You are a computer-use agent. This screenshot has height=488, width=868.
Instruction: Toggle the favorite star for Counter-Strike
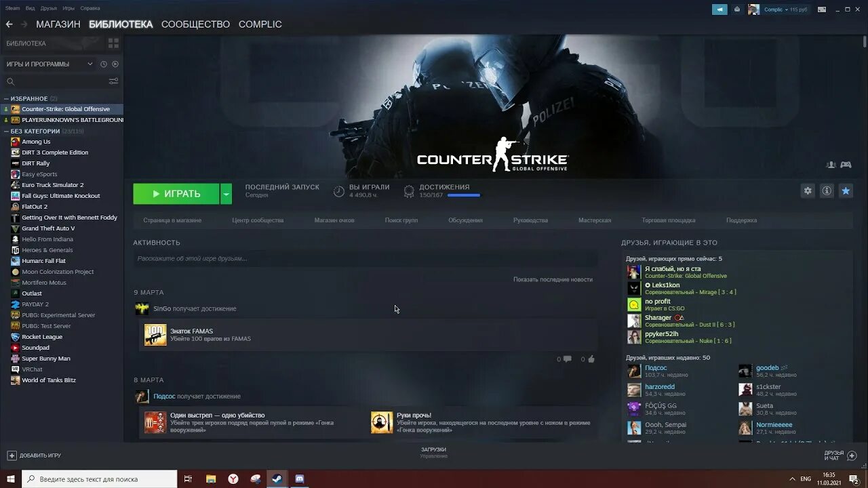pyautogui.click(x=846, y=191)
